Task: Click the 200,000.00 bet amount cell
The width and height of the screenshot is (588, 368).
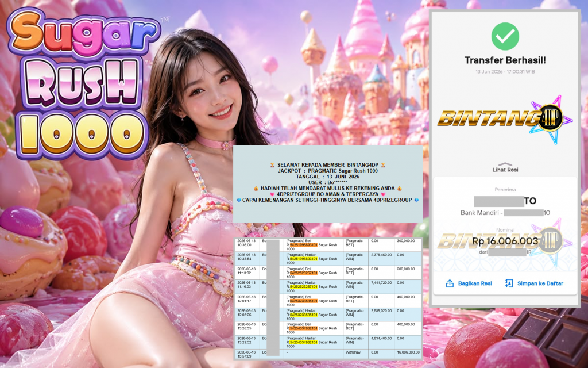Action: [408, 272]
